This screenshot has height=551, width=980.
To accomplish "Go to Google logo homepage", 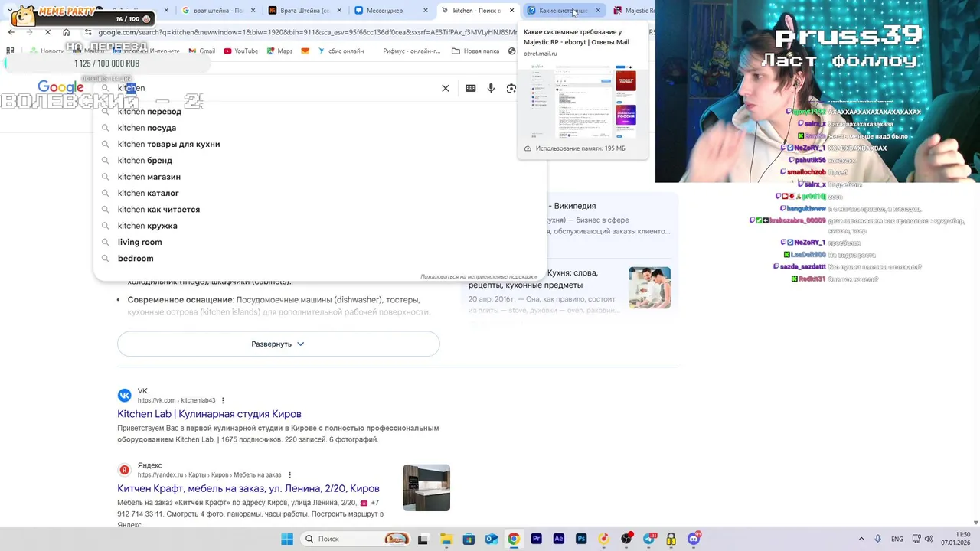I will tap(60, 88).
